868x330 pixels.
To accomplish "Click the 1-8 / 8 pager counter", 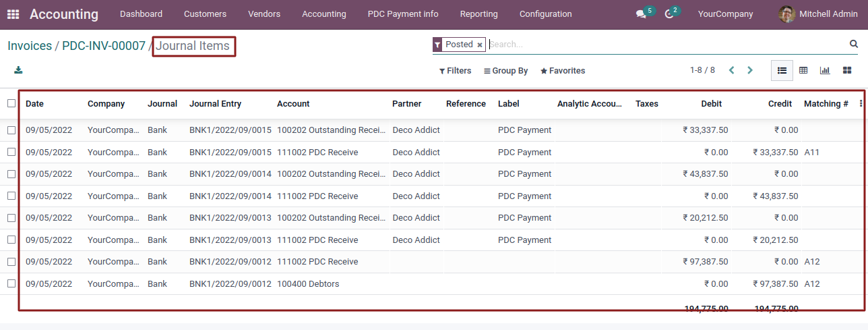I will point(702,70).
